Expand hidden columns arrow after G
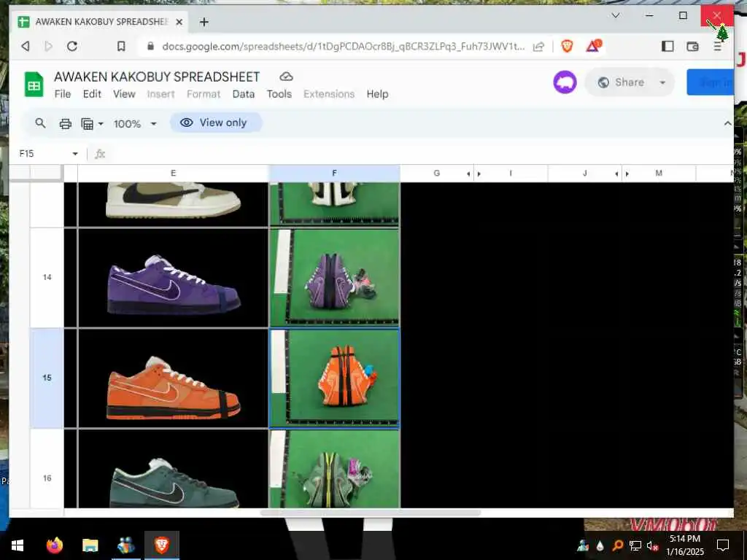The height and width of the screenshot is (560, 747). point(468,174)
